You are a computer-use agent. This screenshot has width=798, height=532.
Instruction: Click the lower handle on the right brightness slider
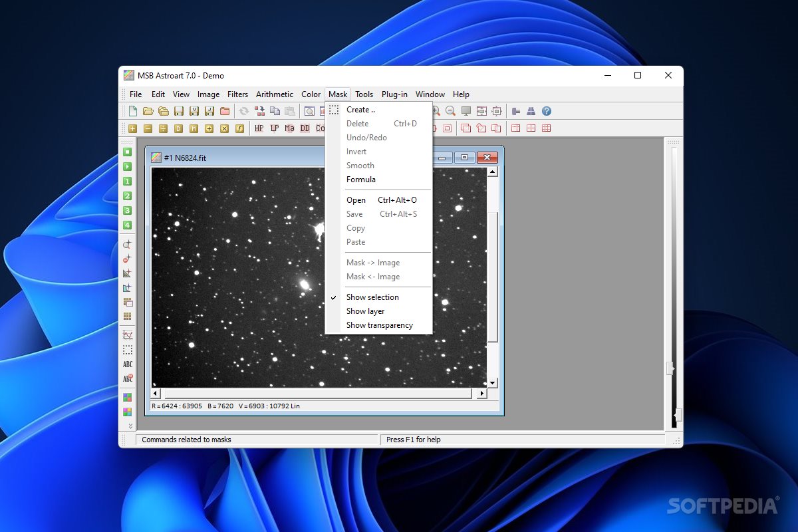tap(677, 416)
